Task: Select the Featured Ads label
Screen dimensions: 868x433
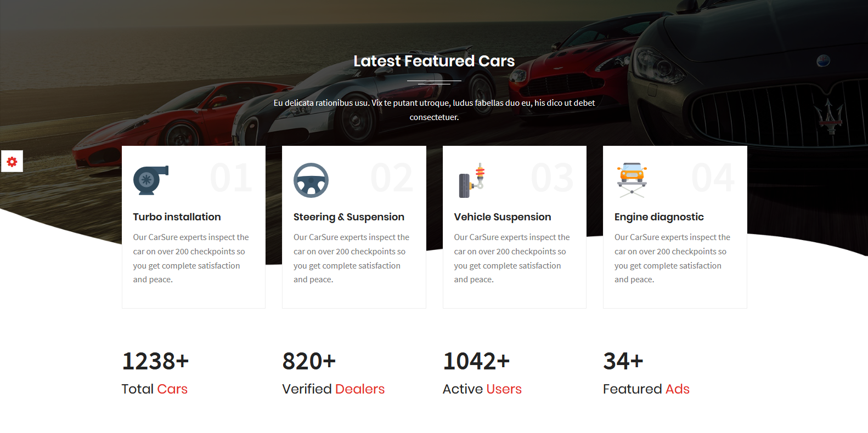Action: pyautogui.click(x=646, y=389)
